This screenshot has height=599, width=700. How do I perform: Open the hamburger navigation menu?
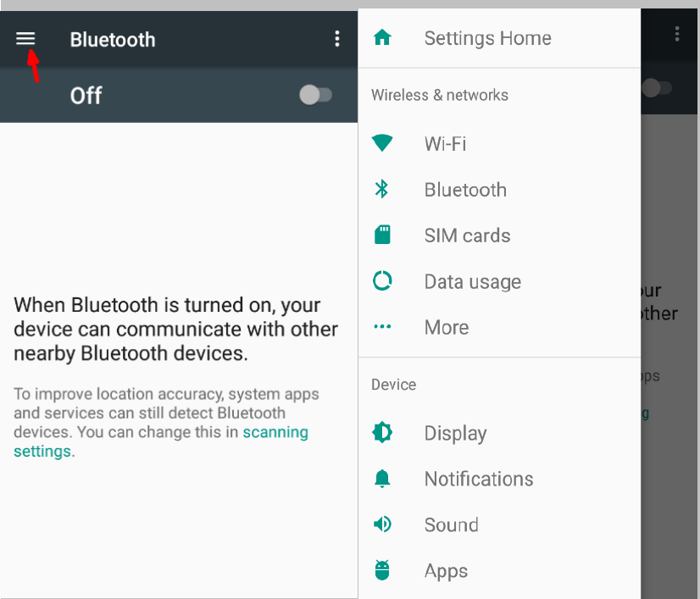25,39
